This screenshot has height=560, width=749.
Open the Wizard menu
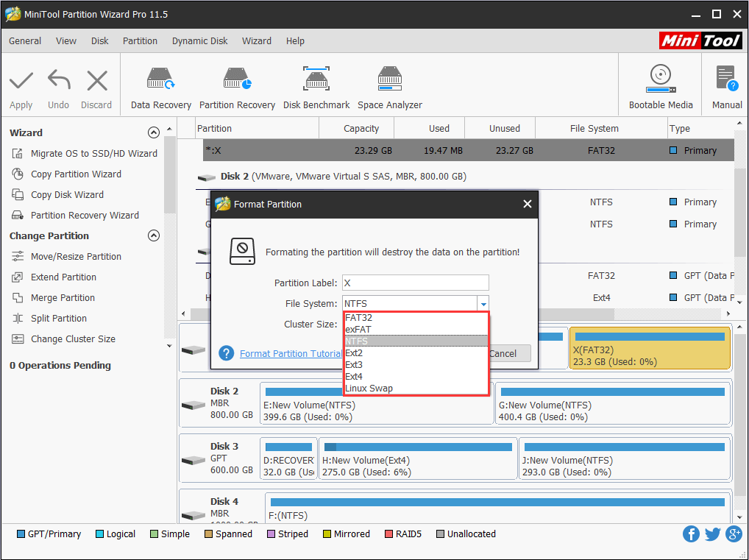pyautogui.click(x=257, y=41)
